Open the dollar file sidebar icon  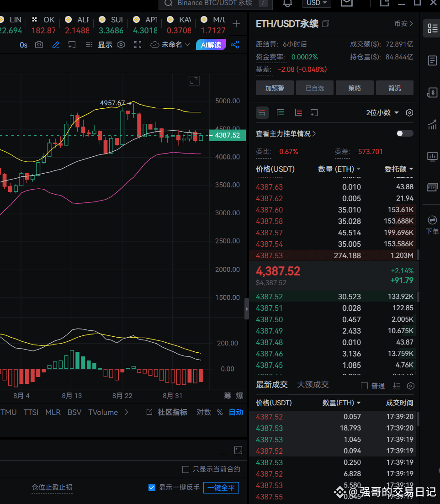click(432, 93)
